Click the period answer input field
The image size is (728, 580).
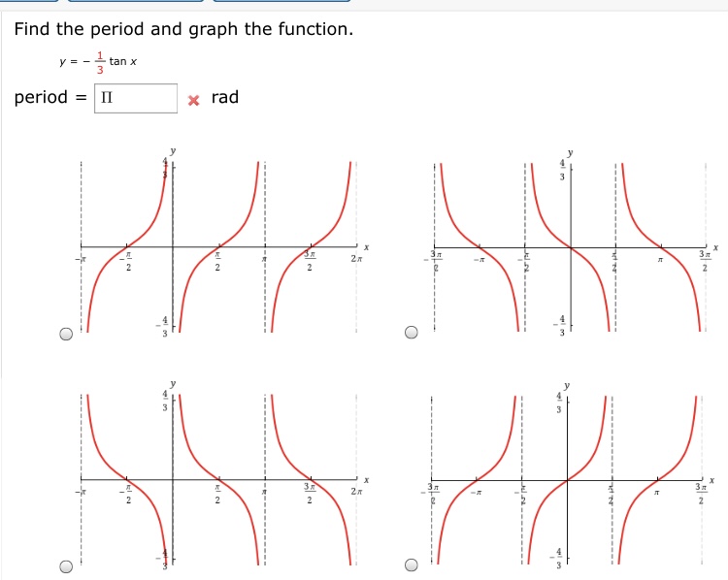[136, 98]
